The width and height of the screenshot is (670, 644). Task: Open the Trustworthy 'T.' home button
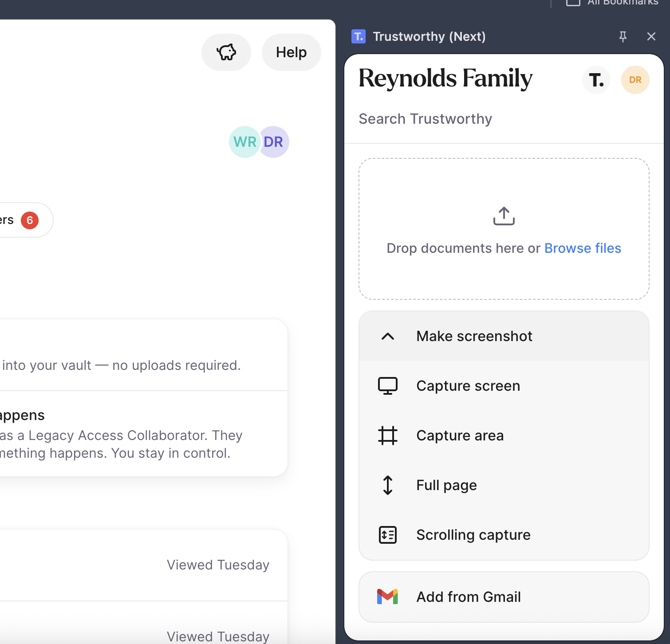coord(596,80)
